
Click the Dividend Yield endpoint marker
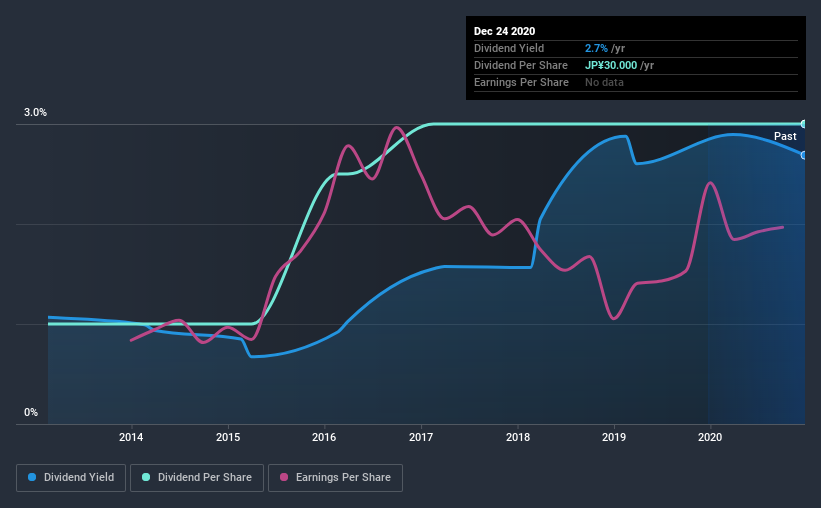(803, 156)
